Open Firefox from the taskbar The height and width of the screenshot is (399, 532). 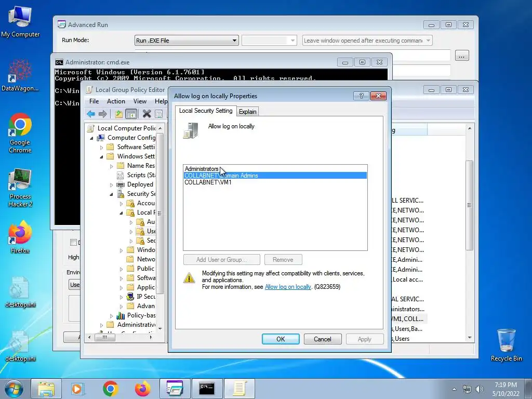[142, 389]
